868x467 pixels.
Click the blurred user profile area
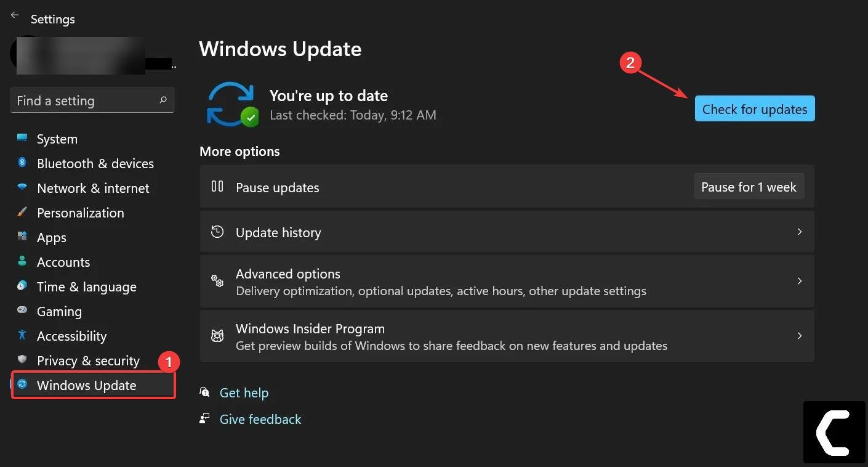pyautogui.click(x=80, y=55)
